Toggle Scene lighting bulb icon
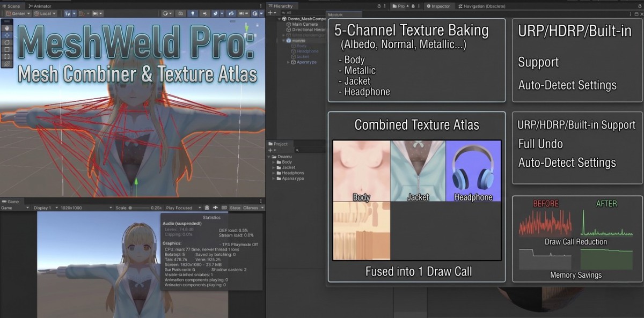This screenshot has height=318, width=644. tap(193, 13)
